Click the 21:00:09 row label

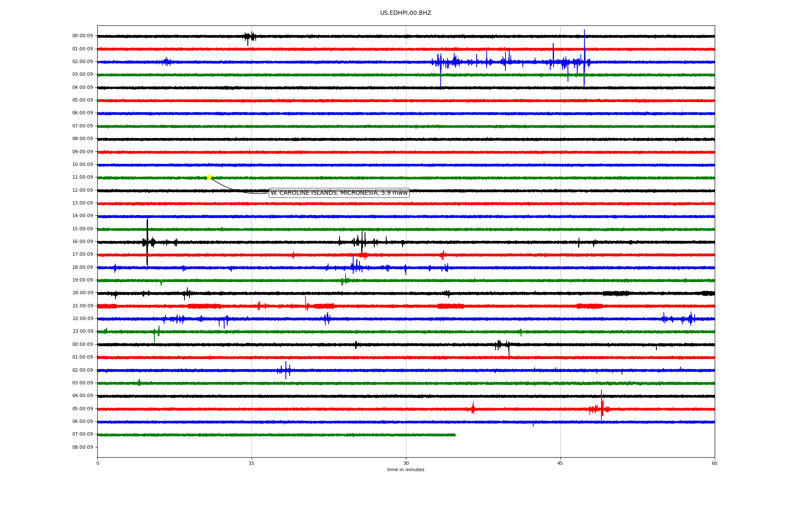[82, 306]
